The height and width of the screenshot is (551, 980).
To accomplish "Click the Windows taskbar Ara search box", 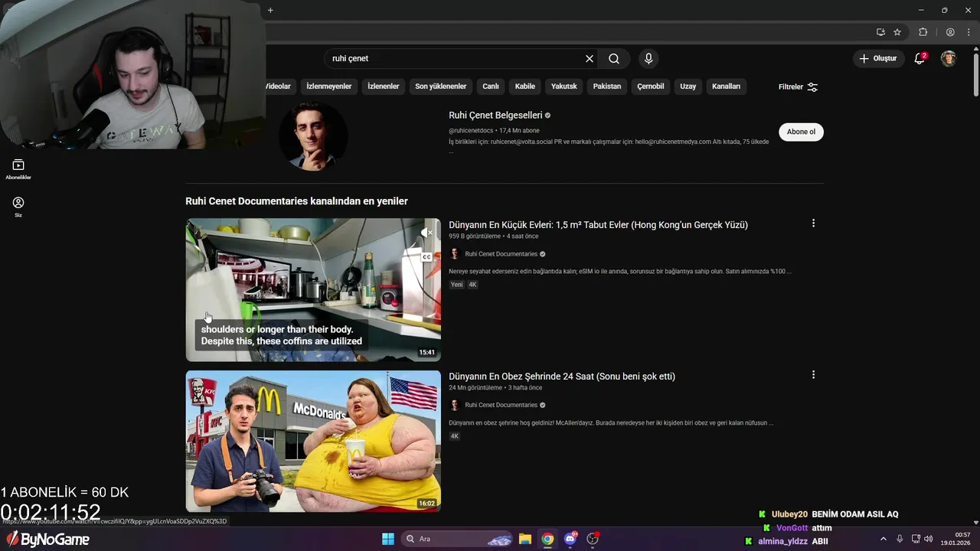I will tap(458, 539).
